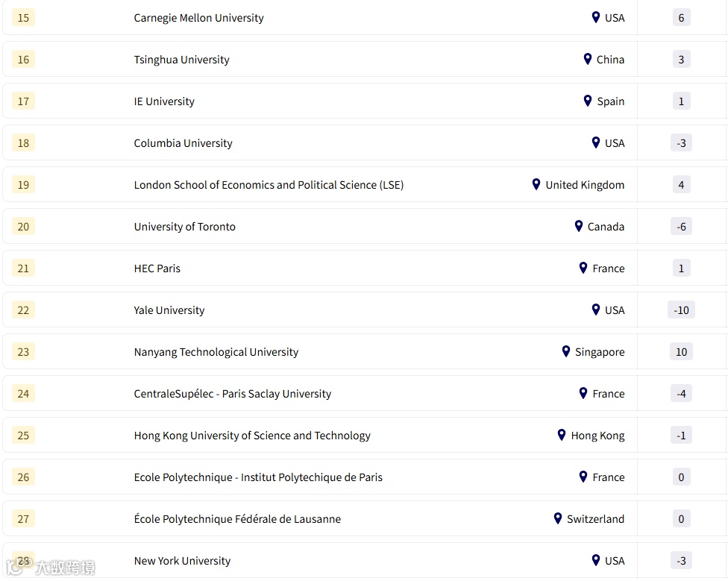This screenshot has width=728, height=581.
Task: Open London School of Economics and Political Science
Action: [x=269, y=185]
